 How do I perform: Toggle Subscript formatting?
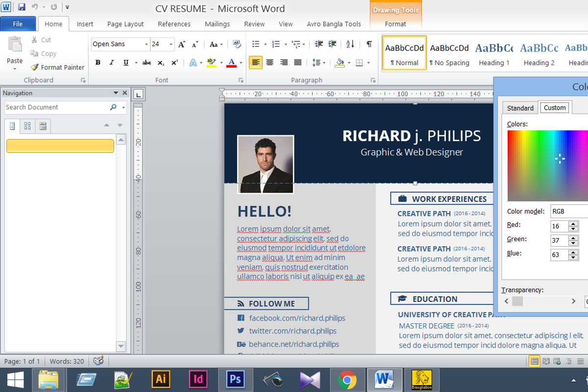[x=161, y=63]
